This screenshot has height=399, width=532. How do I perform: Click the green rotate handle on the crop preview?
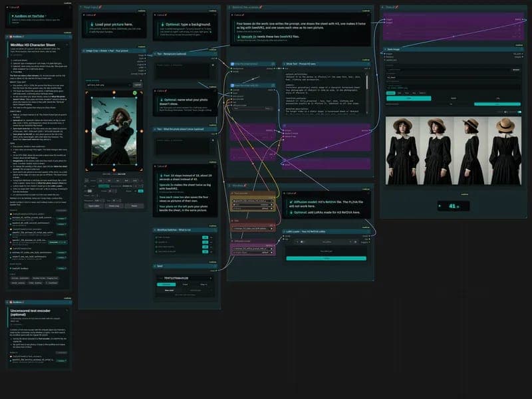[x=135, y=93]
